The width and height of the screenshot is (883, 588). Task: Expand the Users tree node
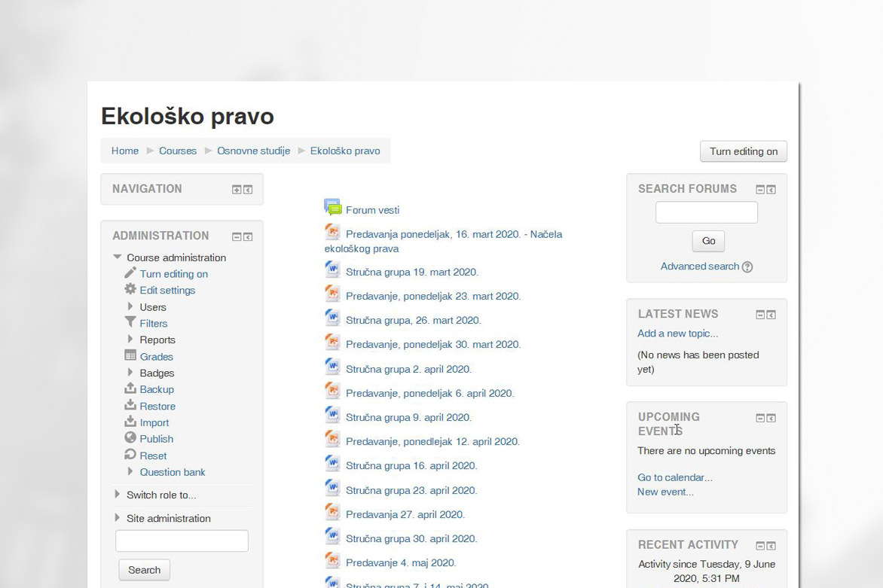click(130, 307)
